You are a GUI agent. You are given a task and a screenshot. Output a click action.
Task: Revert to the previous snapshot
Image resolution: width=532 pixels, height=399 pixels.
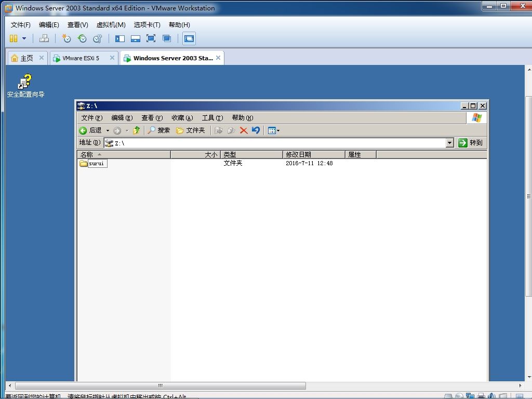[x=82, y=38]
